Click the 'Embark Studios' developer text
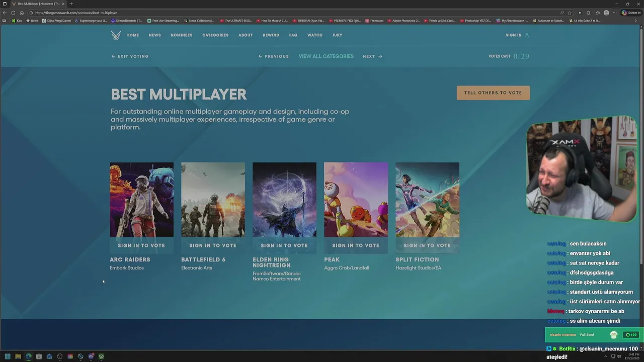The width and height of the screenshot is (644, 362). point(127,268)
